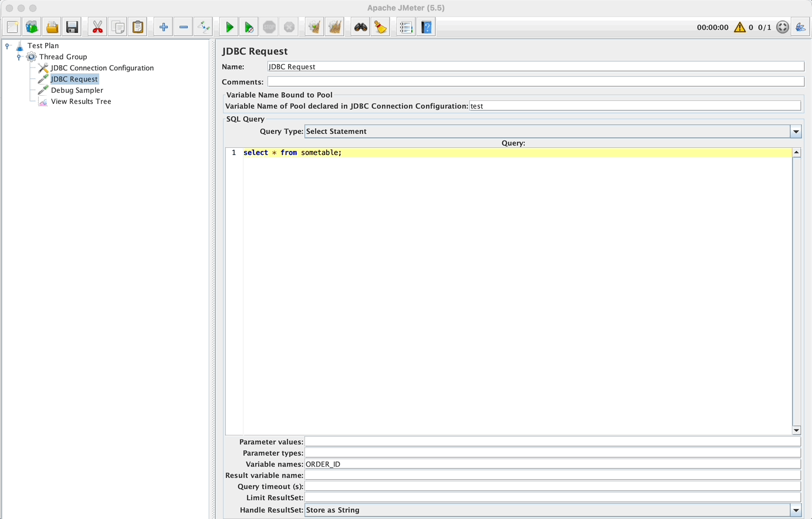Cut the selected JDBC Request element
812x519 pixels.
97,26
